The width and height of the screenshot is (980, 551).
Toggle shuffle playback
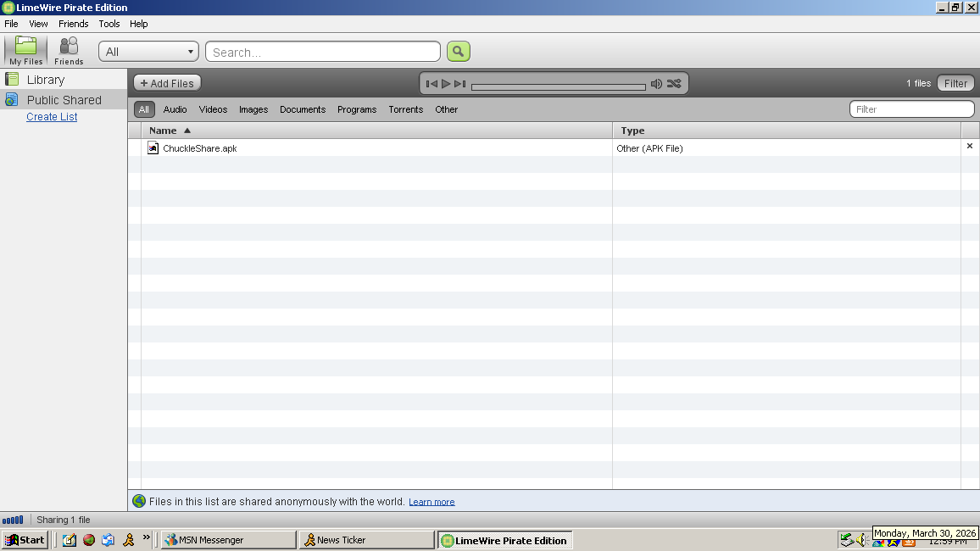tap(674, 84)
